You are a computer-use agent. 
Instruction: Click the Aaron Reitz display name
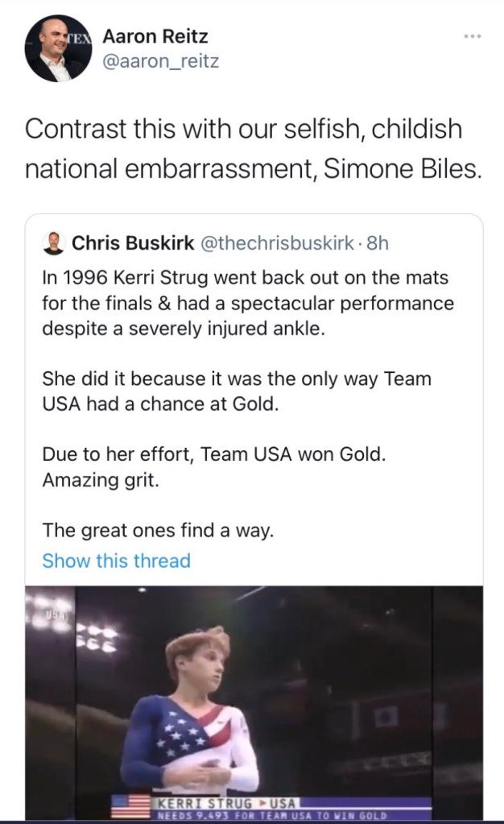click(x=155, y=36)
